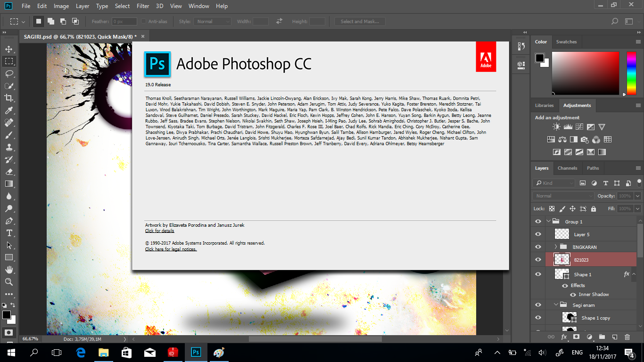Click the Feather input field
Screen dimensions: 644x362
tap(124, 21)
